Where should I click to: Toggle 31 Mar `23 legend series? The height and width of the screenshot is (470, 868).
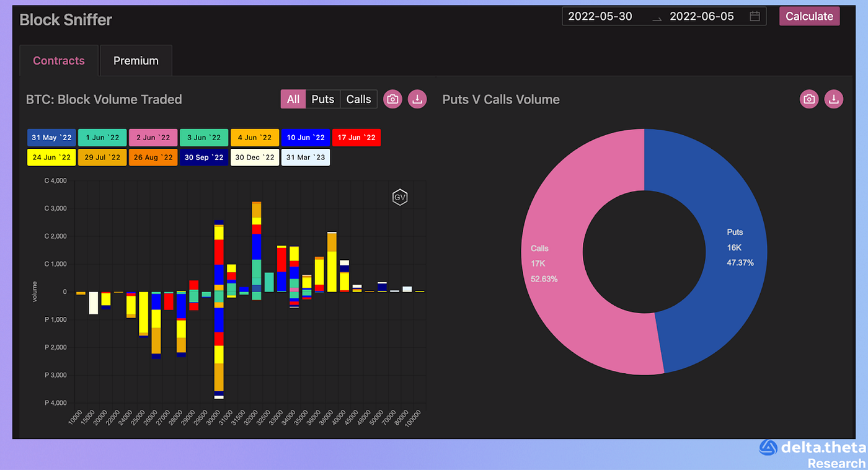point(306,157)
